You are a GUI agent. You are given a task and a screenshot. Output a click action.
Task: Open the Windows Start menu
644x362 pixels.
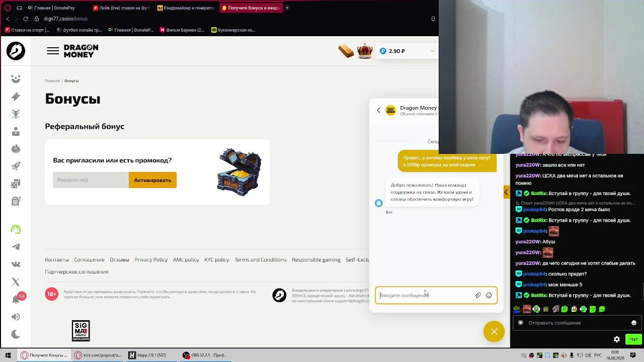[x=8, y=355]
